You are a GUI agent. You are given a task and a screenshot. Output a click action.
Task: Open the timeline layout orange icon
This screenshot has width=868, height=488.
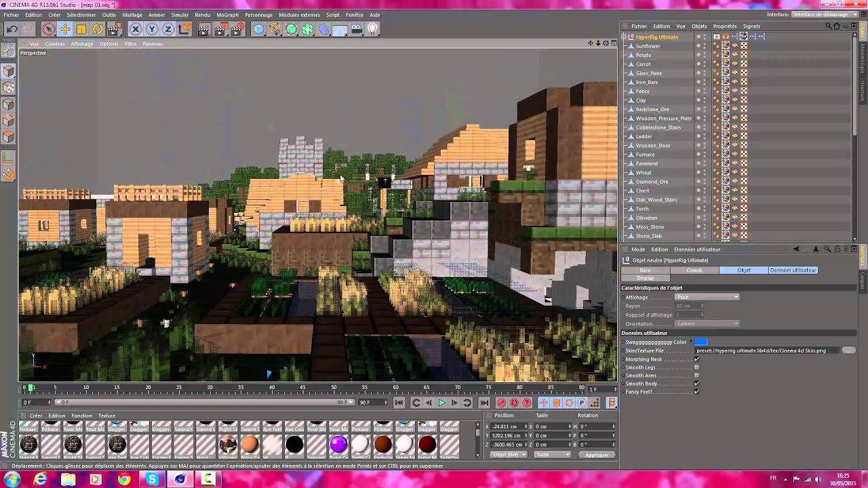(x=612, y=403)
